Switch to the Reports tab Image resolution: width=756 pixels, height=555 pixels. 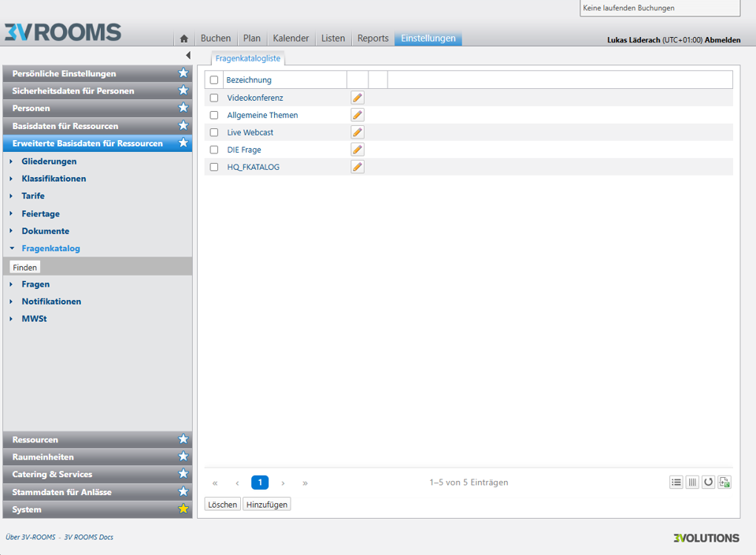[x=372, y=39]
